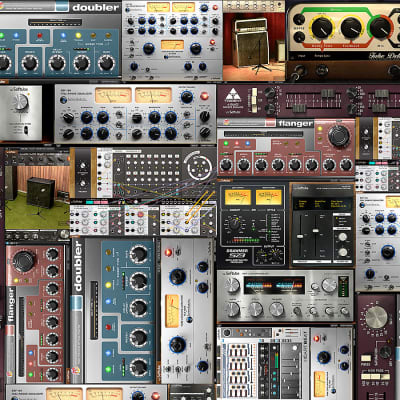The image size is (400, 400).
Task: Toggle the red LED button on top doubler
Action: [40, 36]
